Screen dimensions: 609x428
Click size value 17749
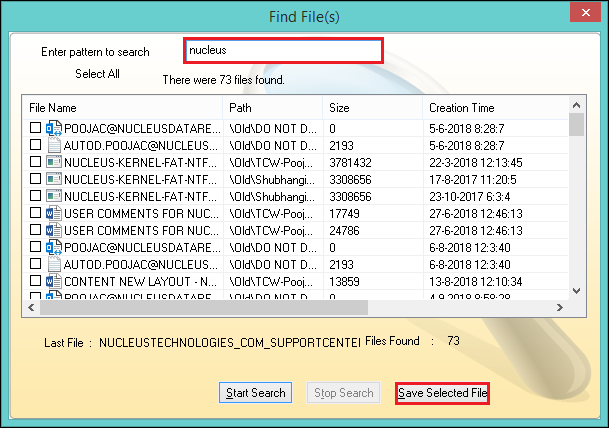(x=345, y=214)
